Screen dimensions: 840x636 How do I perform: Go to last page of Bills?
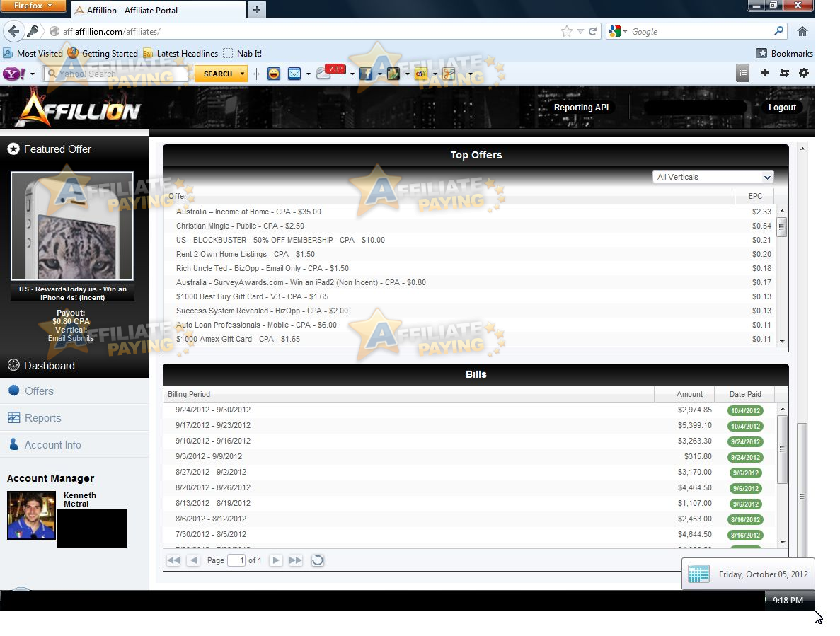pos(295,560)
